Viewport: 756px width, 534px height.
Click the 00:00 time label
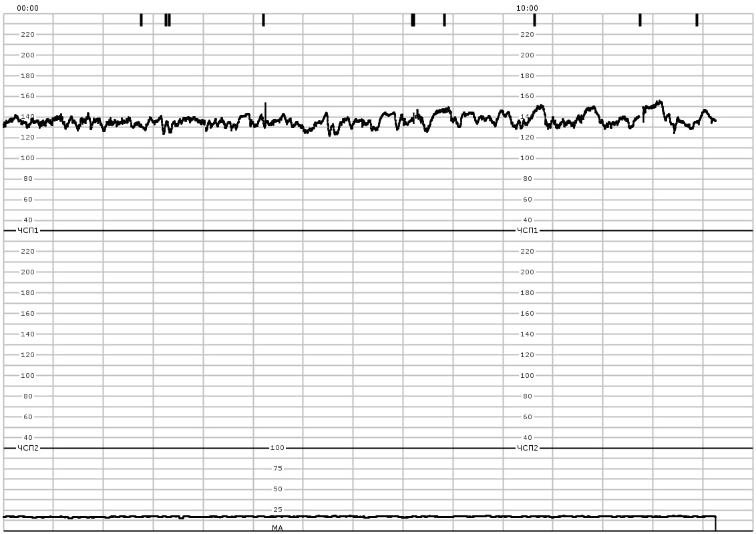27,8
